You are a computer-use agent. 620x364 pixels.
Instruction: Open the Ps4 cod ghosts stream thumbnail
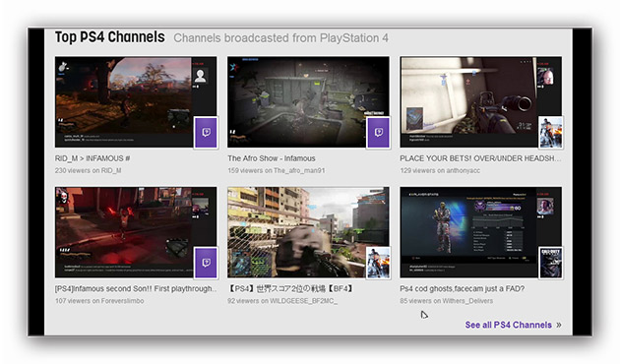click(481, 232)
